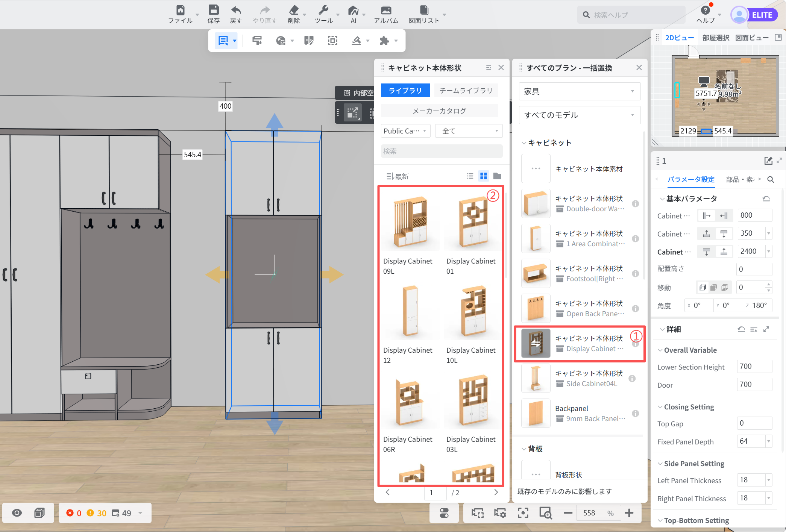This screenshot has width=786, height=532.
Task: Open the アルバム album
Action: click(386, 14)
